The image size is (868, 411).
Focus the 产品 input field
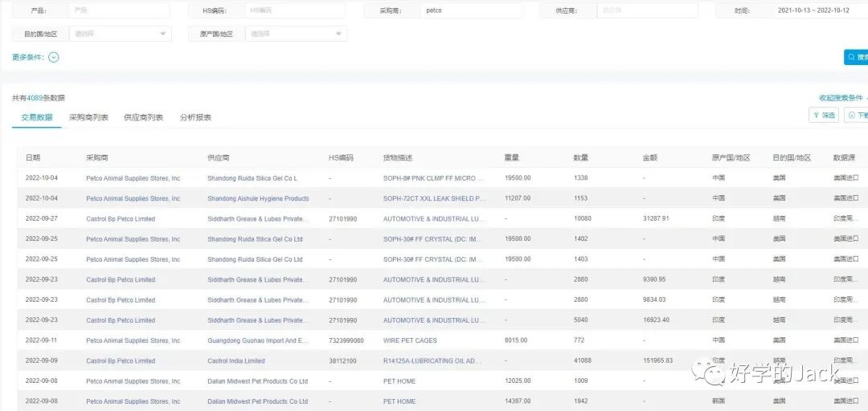(x=117, y=10)
